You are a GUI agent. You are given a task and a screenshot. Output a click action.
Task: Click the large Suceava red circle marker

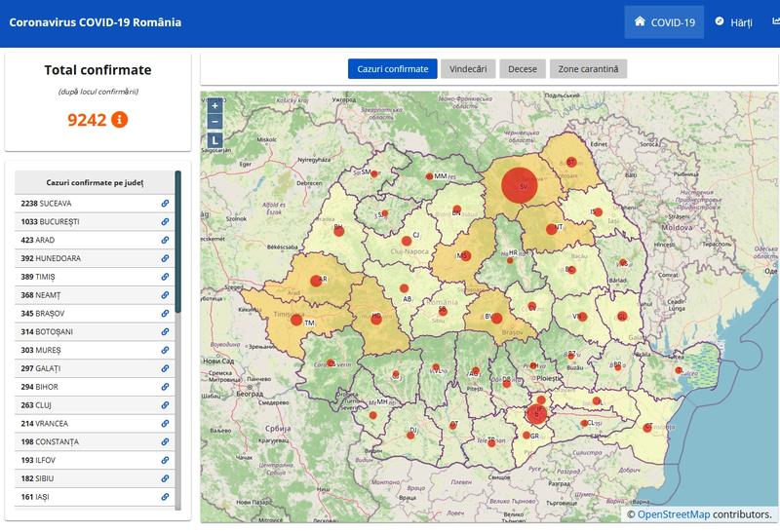tap(520, 185)
